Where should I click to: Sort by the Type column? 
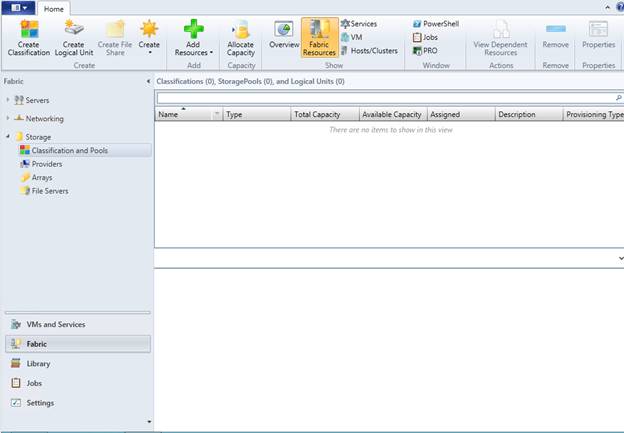[257, 114]
